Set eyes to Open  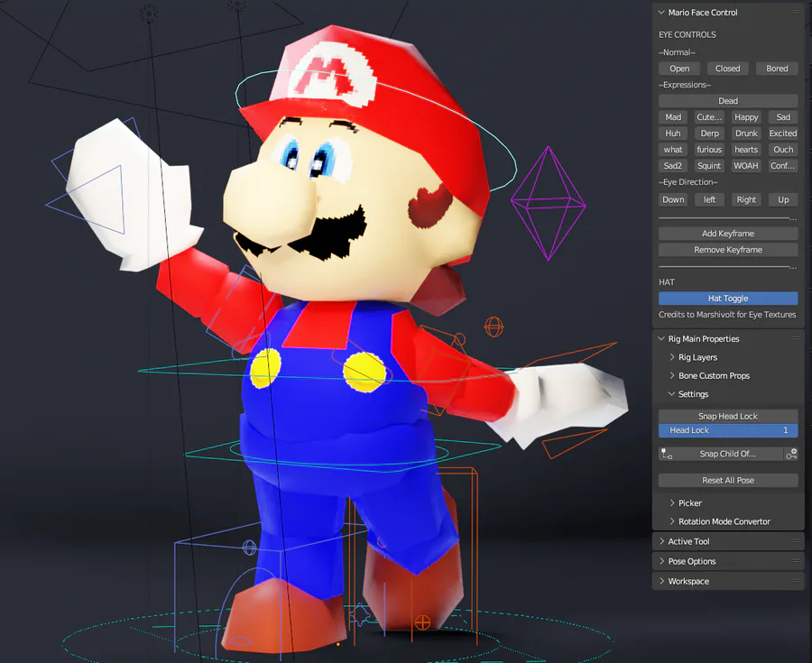(x=678, y=69)
